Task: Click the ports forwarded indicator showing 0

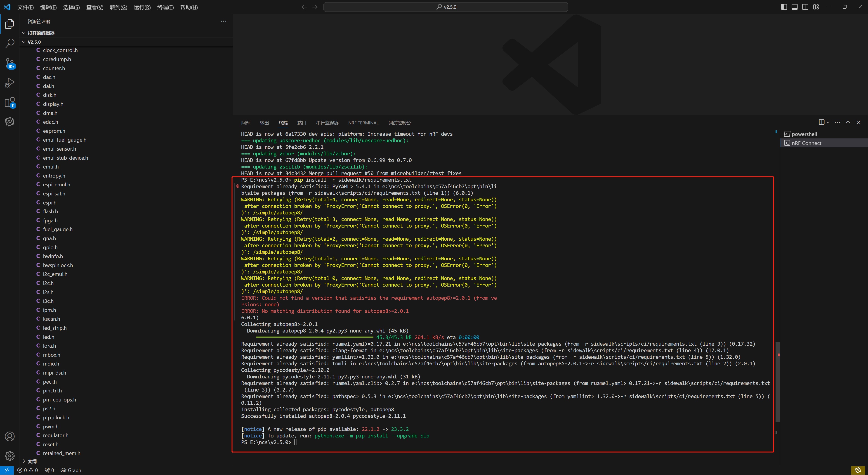Action: [x=50, y=470]
